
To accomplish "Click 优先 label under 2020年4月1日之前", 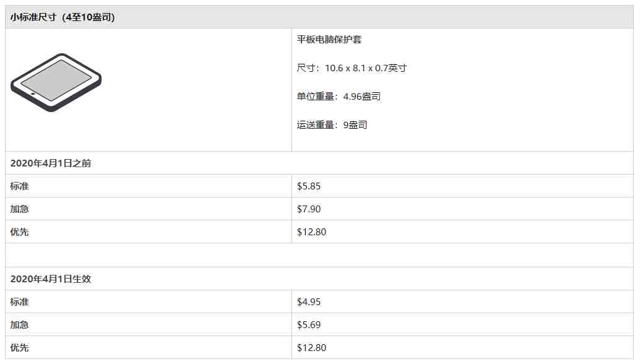I will 20,232.
